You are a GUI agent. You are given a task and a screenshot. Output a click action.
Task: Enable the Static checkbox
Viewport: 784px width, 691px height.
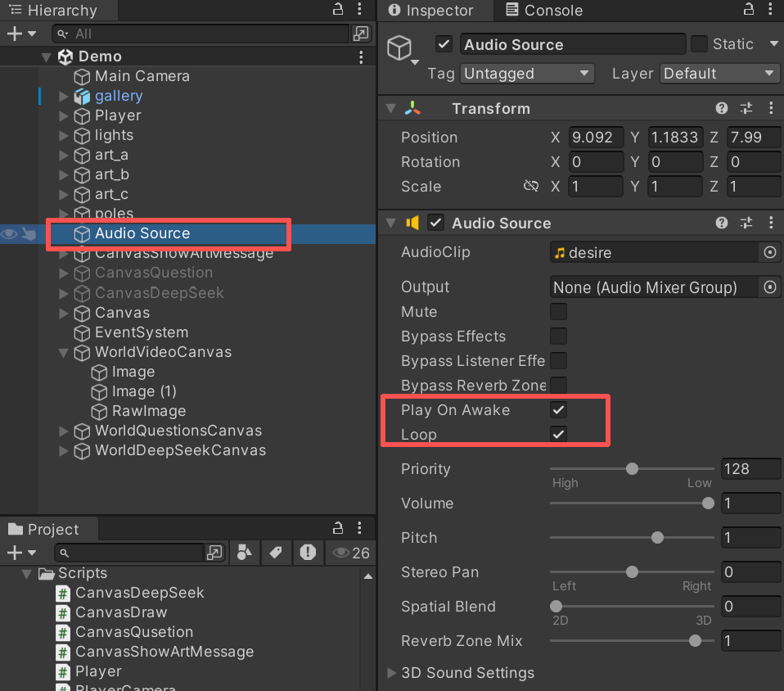pos(699,44)
